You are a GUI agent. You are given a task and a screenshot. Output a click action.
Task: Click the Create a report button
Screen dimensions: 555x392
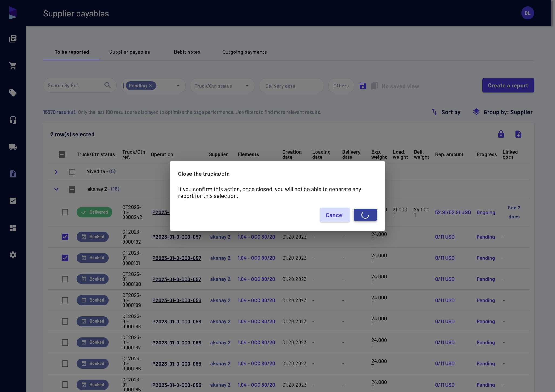pyautogui.click(x=508, y=85)
